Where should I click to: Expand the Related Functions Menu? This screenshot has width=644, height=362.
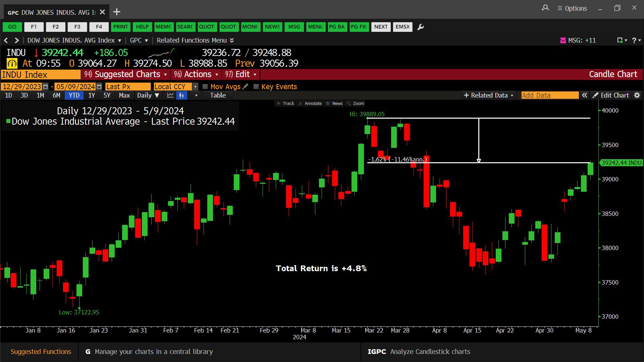[195, 40]
